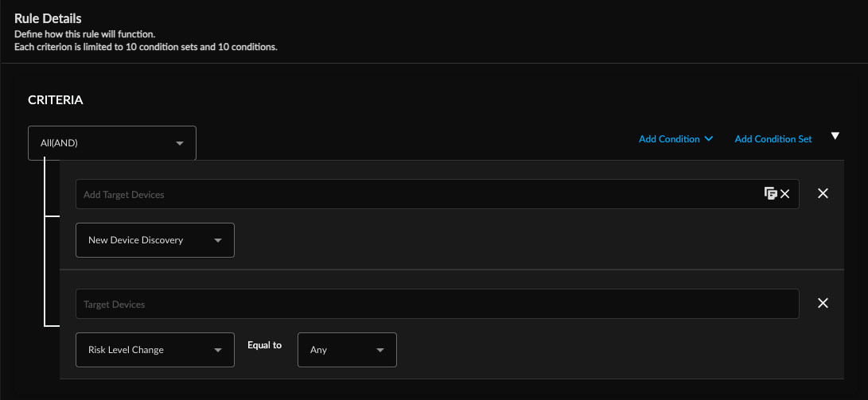The width and height of the screenshot is (868, 400).
Task: Clear the Add Target Devices field
Action: [x=785, y=194]
